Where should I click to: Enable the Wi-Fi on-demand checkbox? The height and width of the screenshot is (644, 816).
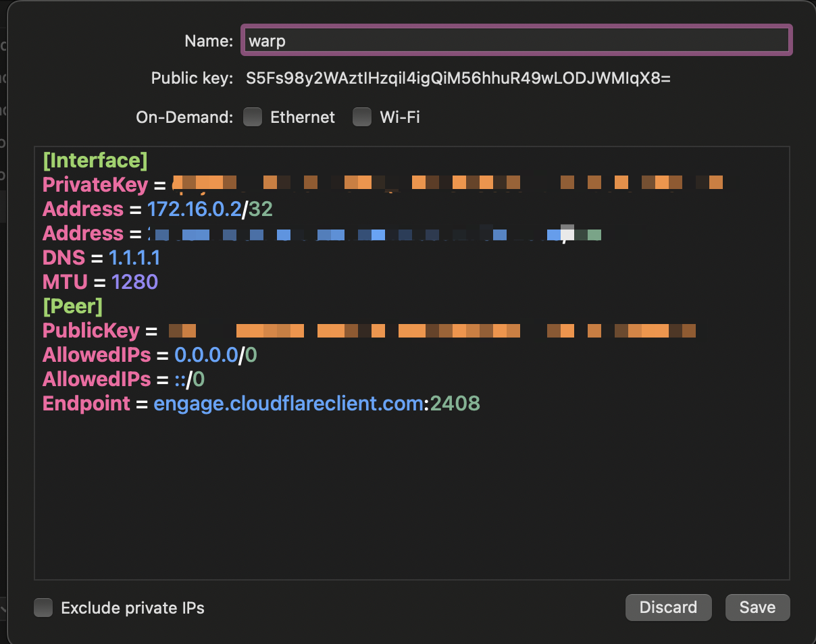tap(362, 117)
